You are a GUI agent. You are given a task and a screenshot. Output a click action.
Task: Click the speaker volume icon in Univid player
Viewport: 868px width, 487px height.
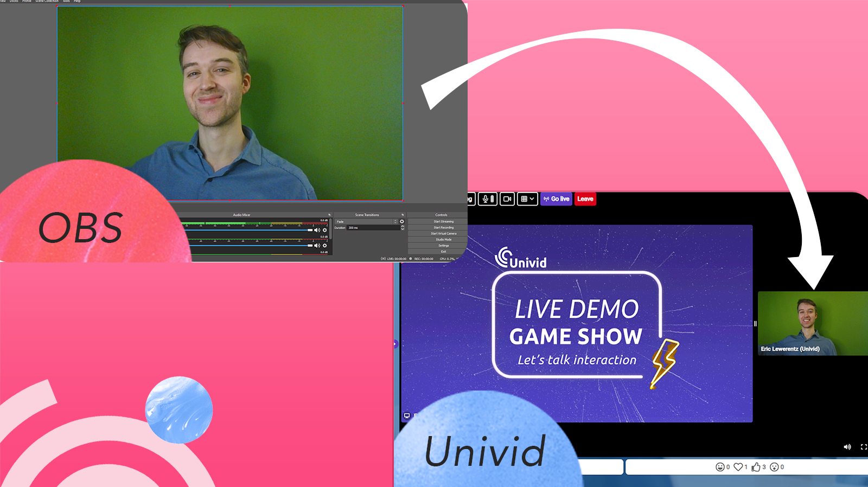click(x=847, y=447)
